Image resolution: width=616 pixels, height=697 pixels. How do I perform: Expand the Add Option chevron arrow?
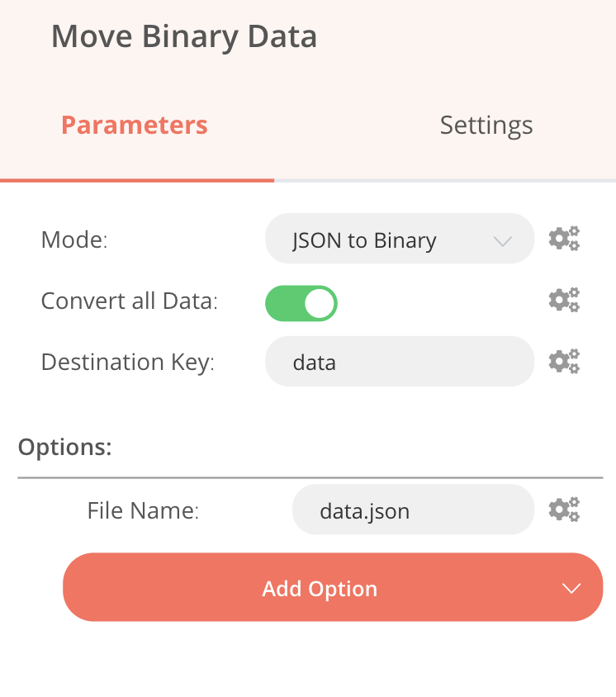571,588
